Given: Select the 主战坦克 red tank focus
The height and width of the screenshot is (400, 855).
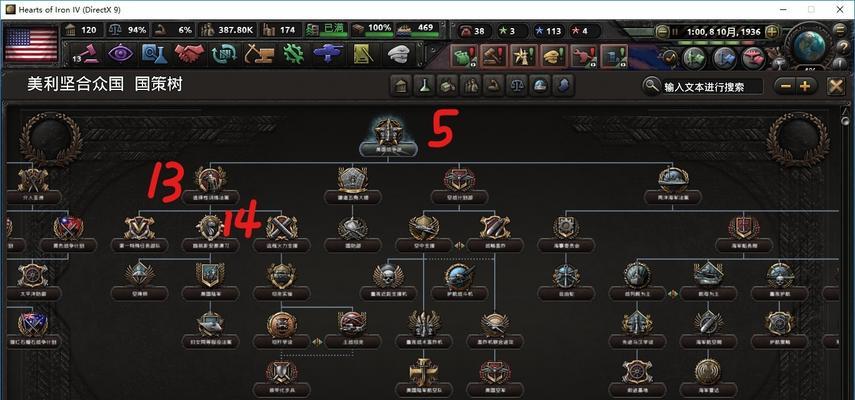Looking at the screenshot, I should [x=352, y=329].
